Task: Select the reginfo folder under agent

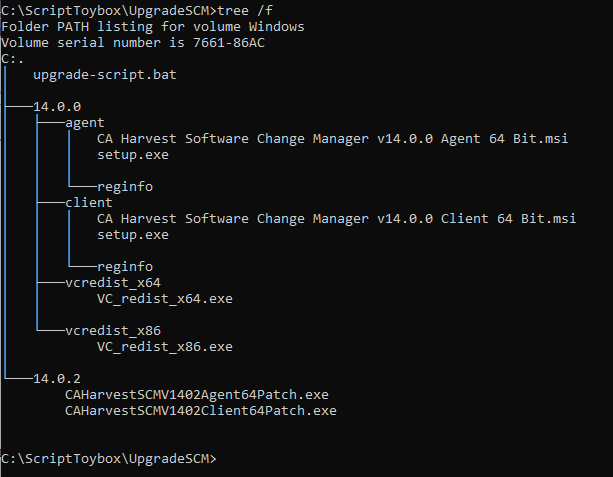Action: (125, 187)
